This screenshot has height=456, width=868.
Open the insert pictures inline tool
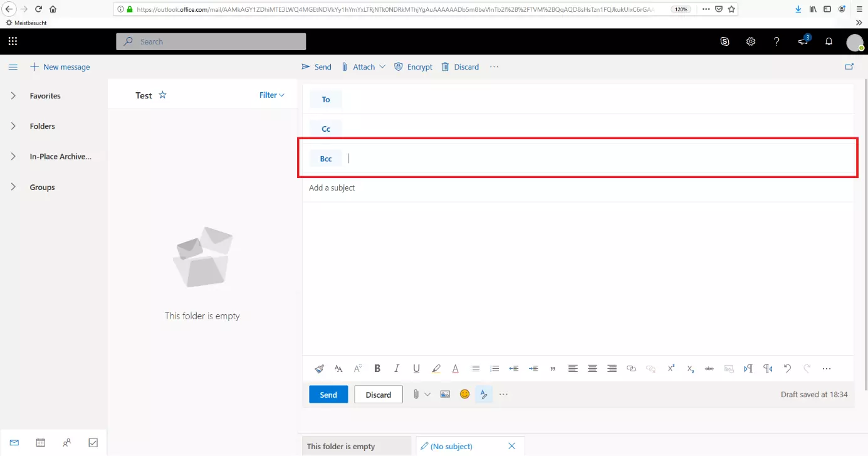tap(445, 394)
